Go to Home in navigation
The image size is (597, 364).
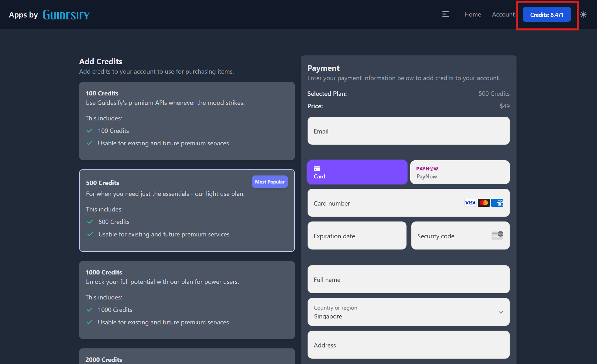472,14
